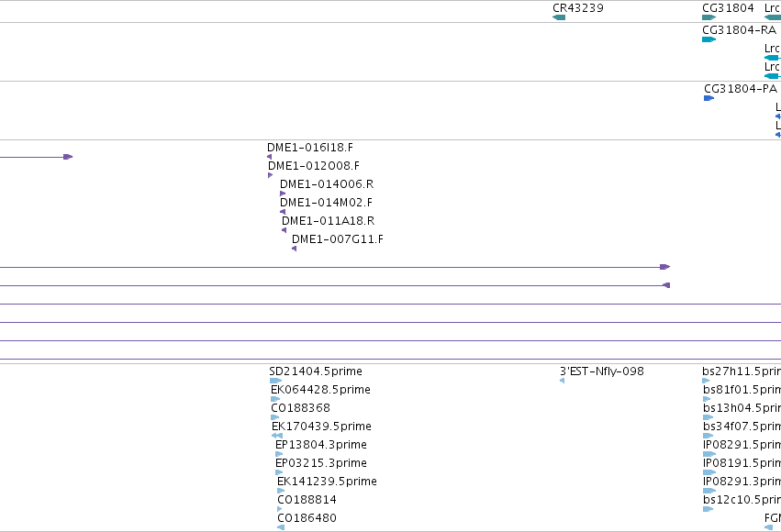The height and width of the screenshot is (532, 781).
Task: Select EP03215.3prime EST label
Action: click(321, 463)
